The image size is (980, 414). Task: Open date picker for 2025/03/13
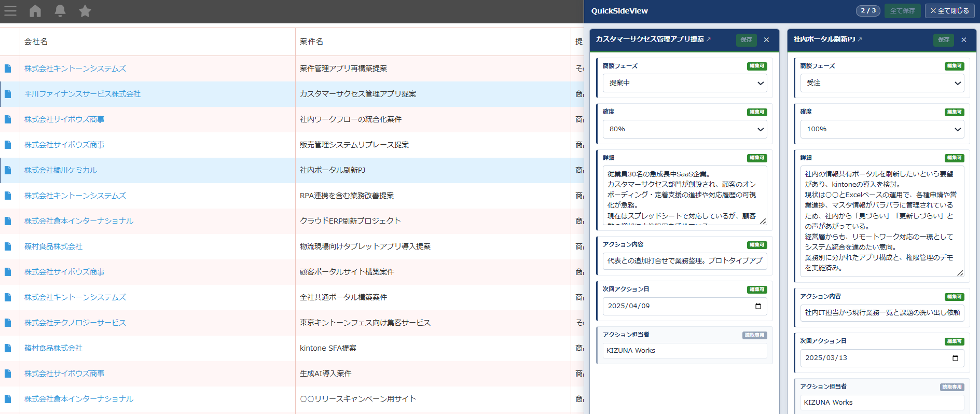coord(956,358)
